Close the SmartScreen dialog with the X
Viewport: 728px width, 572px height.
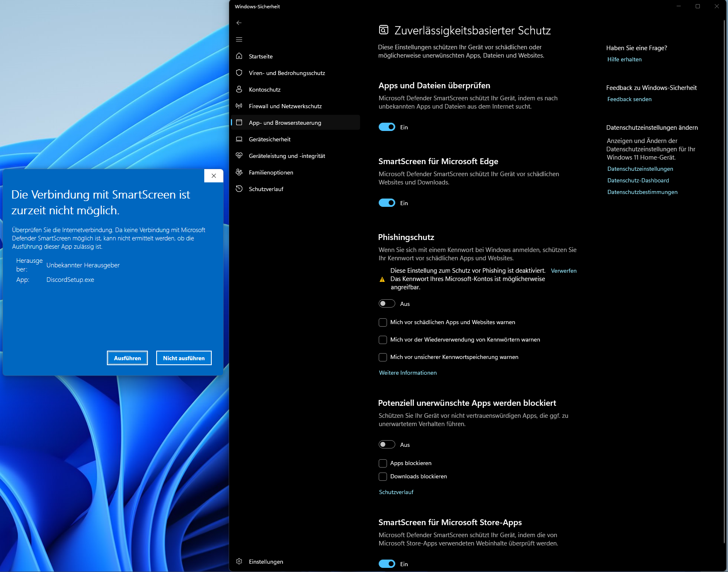(x=214, y=176)
